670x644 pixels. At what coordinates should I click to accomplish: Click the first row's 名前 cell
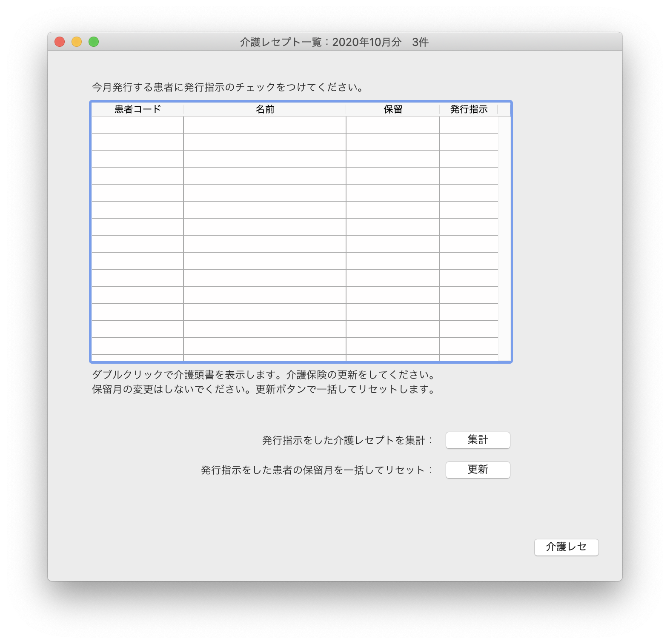264,125
